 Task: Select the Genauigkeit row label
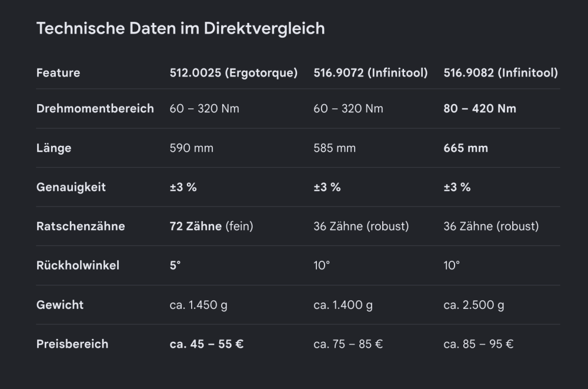point(71,187)
